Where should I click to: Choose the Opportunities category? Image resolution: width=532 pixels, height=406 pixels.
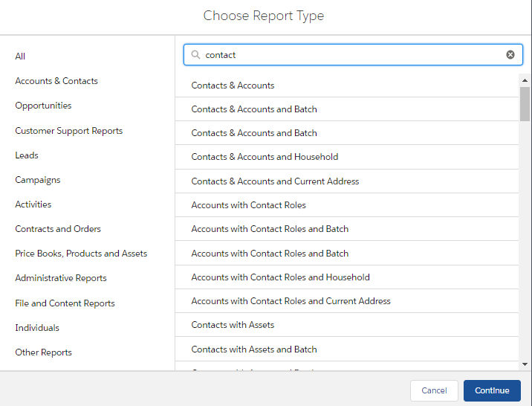tap(43, 106)
